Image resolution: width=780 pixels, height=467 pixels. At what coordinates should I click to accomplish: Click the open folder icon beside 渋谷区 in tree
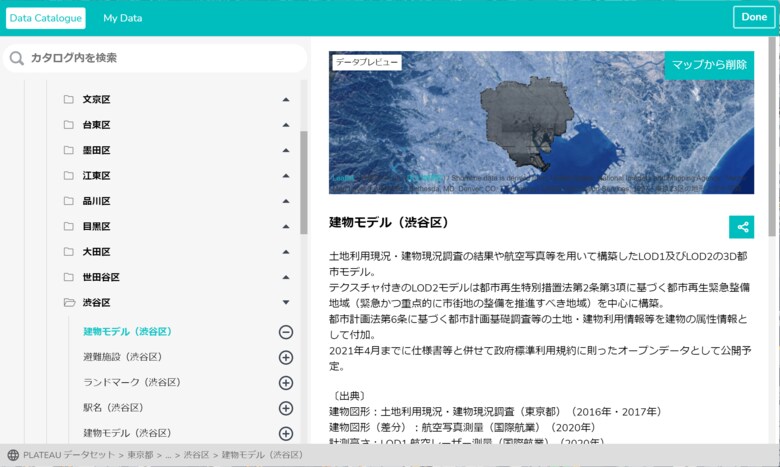pos(69,302)
